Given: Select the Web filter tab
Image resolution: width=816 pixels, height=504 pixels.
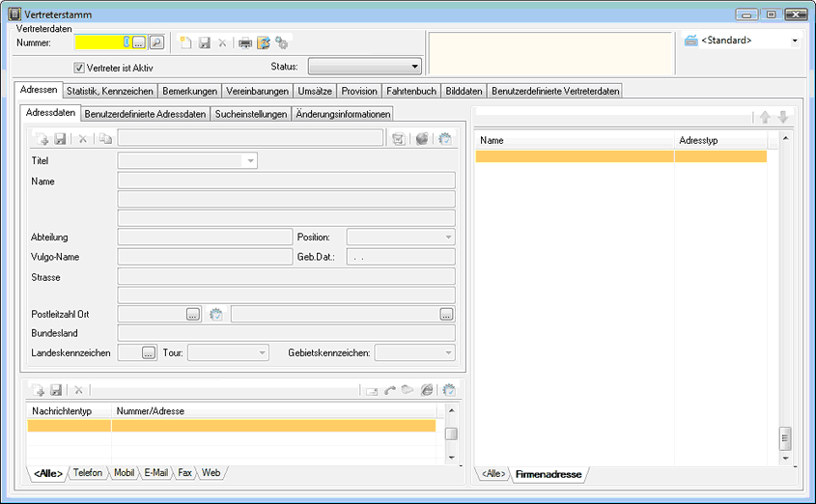Looking at the screenshot, I should (211, 473).
